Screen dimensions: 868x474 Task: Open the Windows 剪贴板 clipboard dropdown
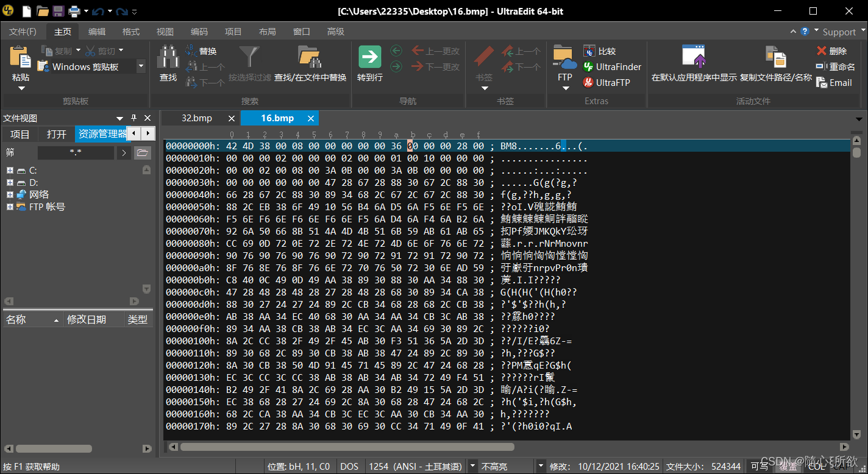(x=141, y=66)
